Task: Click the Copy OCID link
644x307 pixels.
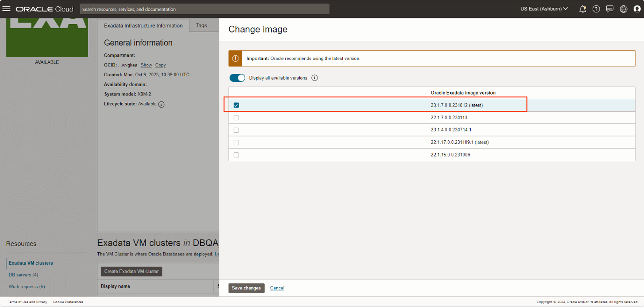Action: coord(160,65)
